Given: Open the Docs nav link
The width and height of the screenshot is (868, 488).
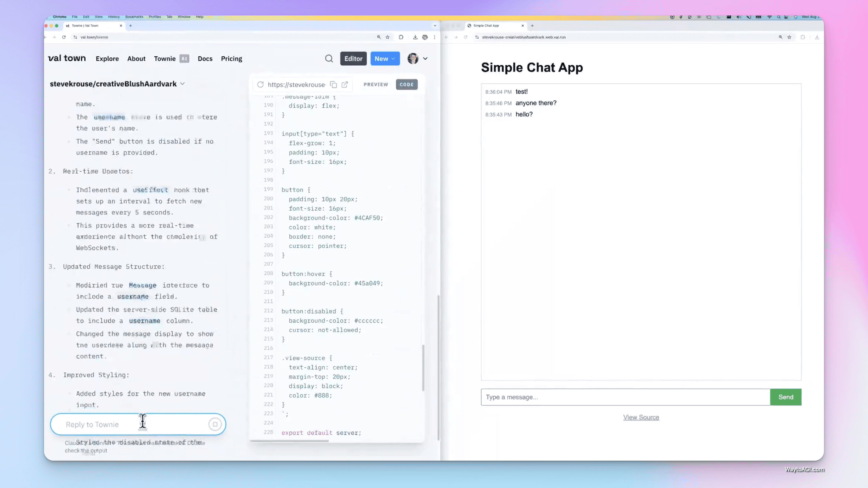Looking at the screenshot, I should 205,59.
